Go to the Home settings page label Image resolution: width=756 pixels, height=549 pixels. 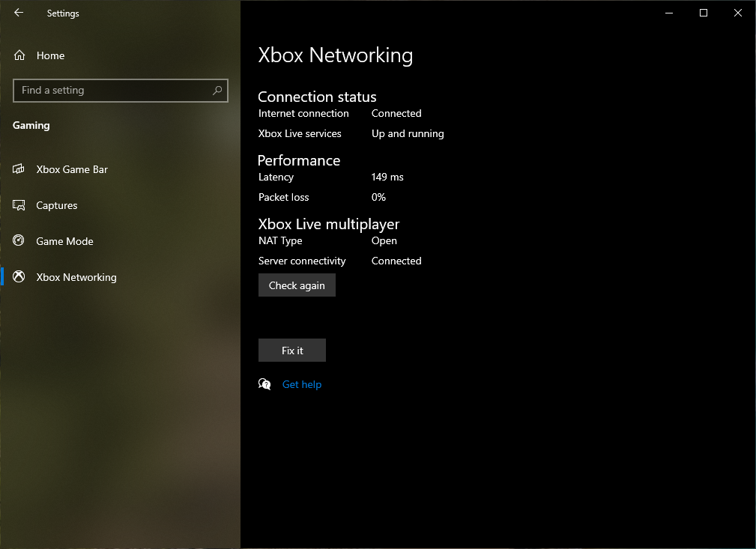[50, 55]
